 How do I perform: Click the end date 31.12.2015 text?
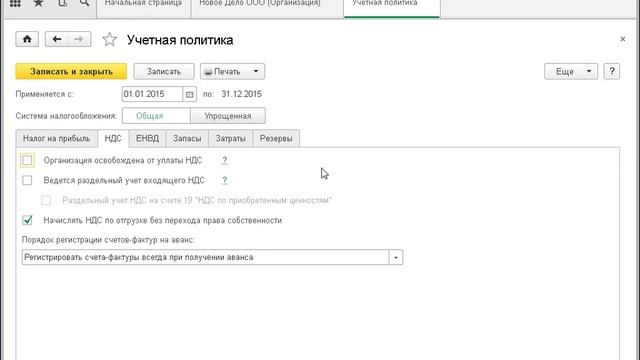pos(242,94)
